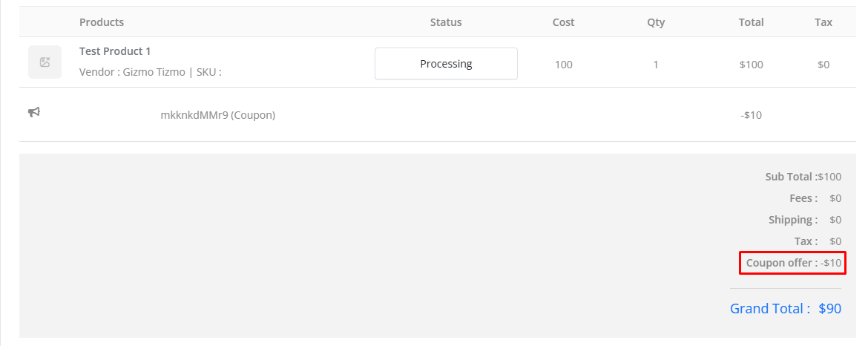
Task: Click the product cost value 100
Action: click(563, 65)
